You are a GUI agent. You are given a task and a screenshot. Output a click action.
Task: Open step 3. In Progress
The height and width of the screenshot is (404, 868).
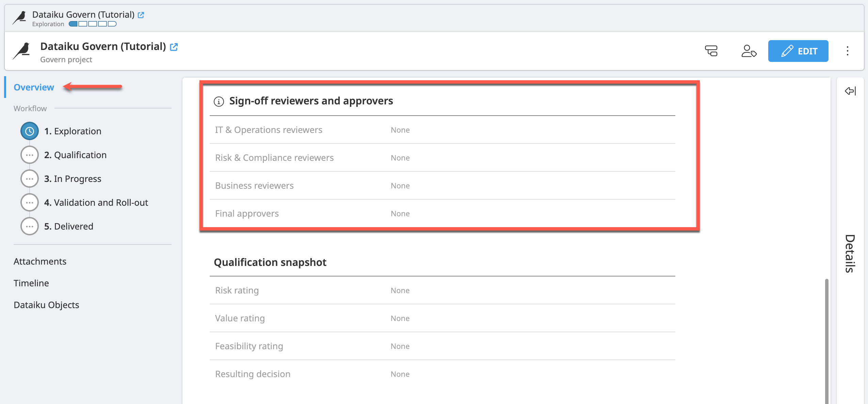(73, 179)
